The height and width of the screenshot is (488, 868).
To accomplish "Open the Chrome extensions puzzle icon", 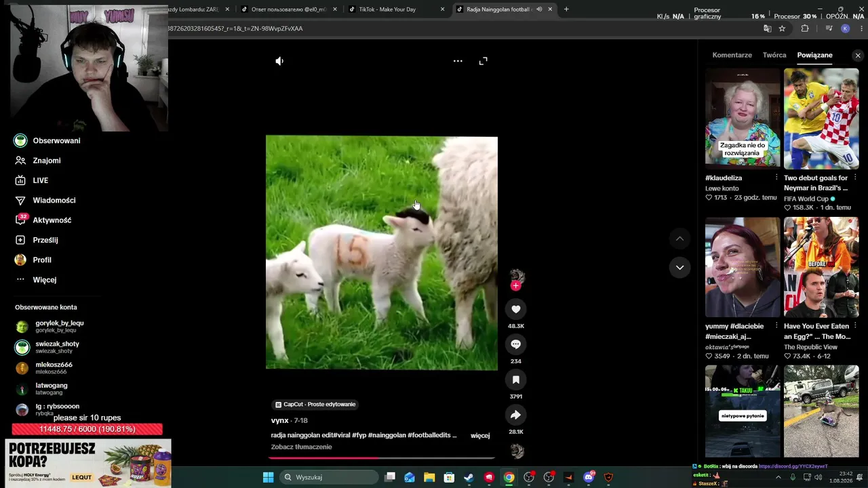I will (805, 28).
